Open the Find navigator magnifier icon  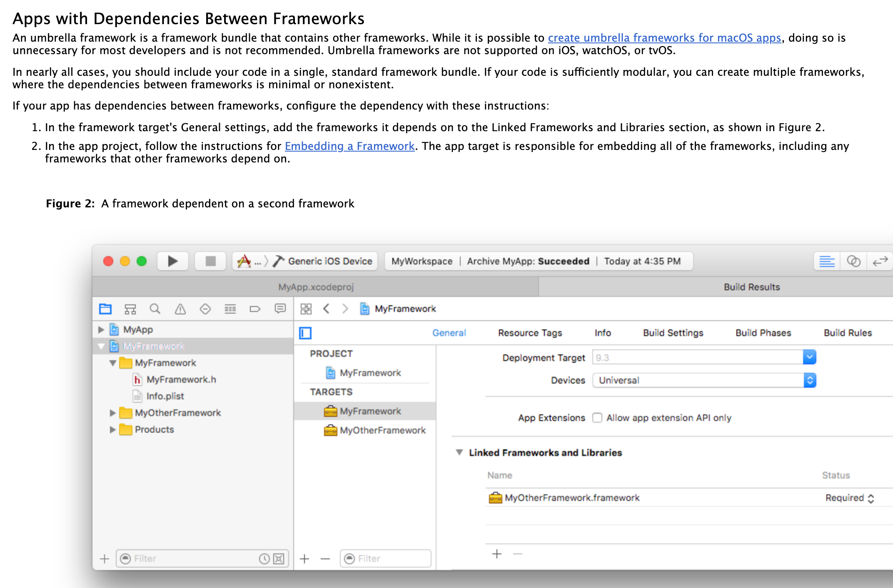155,309
